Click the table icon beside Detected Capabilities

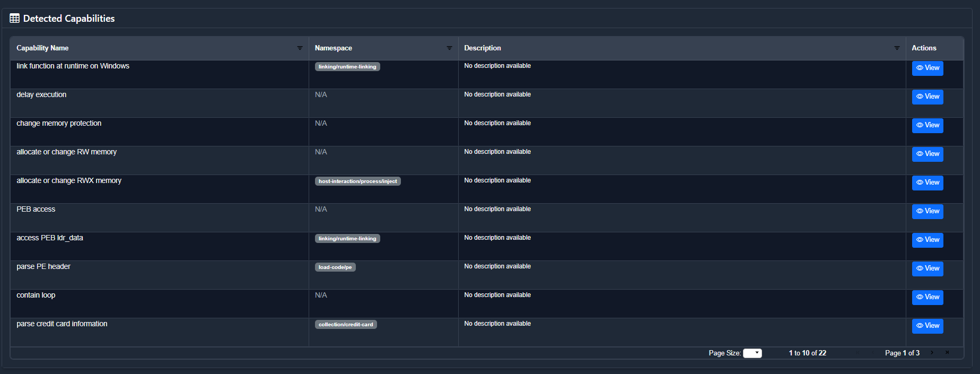pos(14,19)
